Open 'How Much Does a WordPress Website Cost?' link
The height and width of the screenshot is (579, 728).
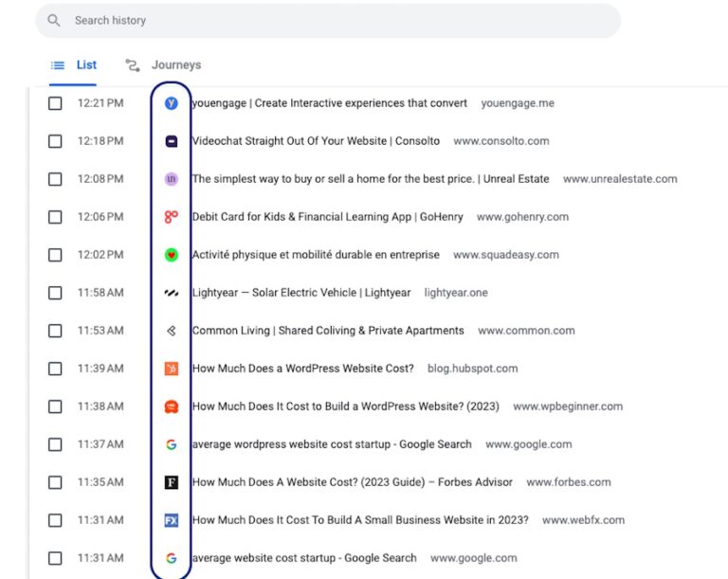coord(302,369)
